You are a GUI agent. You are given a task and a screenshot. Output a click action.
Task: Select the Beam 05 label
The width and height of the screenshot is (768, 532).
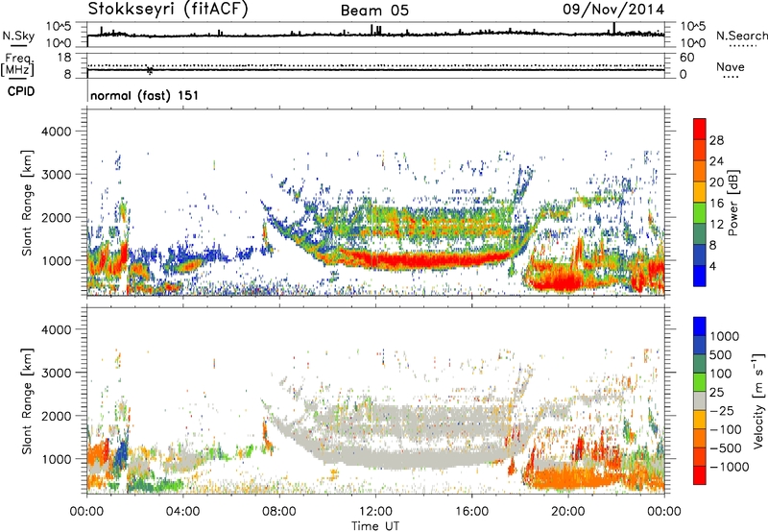[x=374, y=11]
